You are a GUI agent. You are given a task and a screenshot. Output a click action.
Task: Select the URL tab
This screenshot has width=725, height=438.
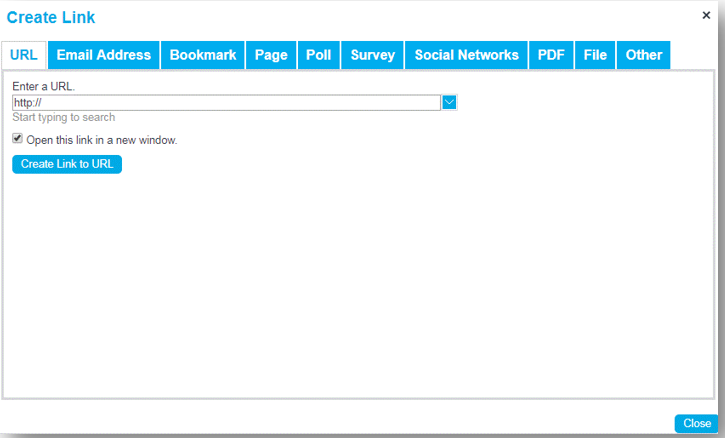[x=24, y=55]
